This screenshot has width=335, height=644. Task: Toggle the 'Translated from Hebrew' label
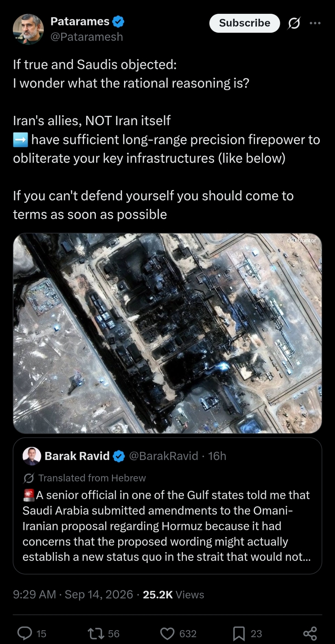coord(84,478)
